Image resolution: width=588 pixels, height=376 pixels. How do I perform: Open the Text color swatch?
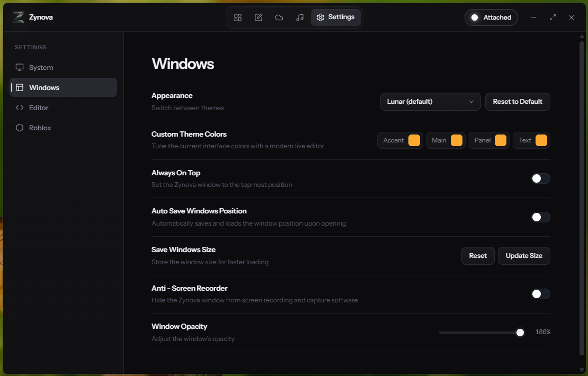[541, 140]
